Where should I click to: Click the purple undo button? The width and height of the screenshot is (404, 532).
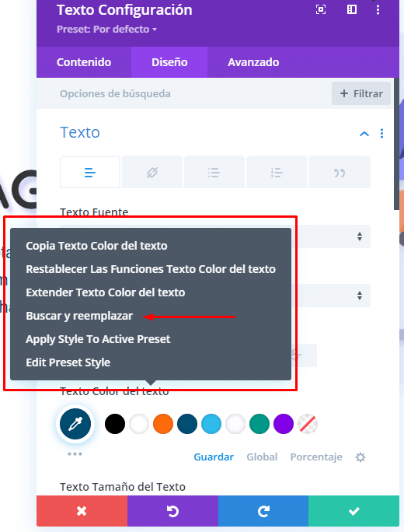point(172,511)
